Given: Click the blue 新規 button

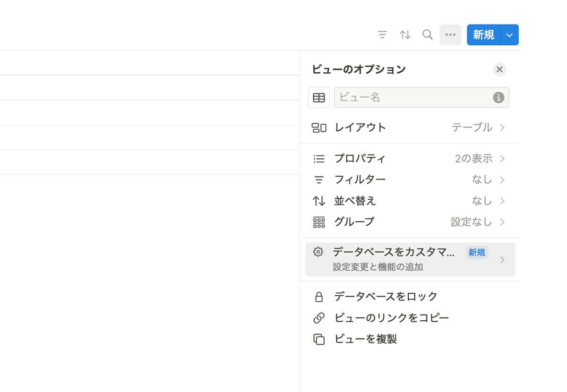Looking at the screenshot, I should (x=483, y=35).
